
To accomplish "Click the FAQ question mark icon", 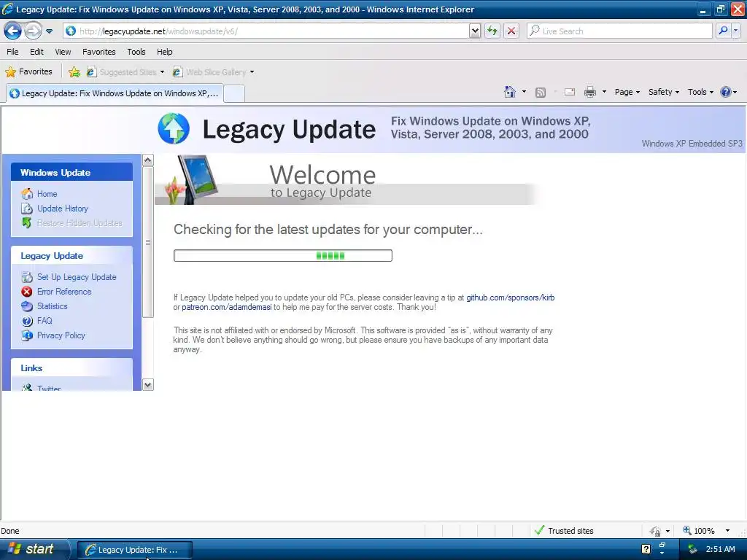I will point(27,321).
